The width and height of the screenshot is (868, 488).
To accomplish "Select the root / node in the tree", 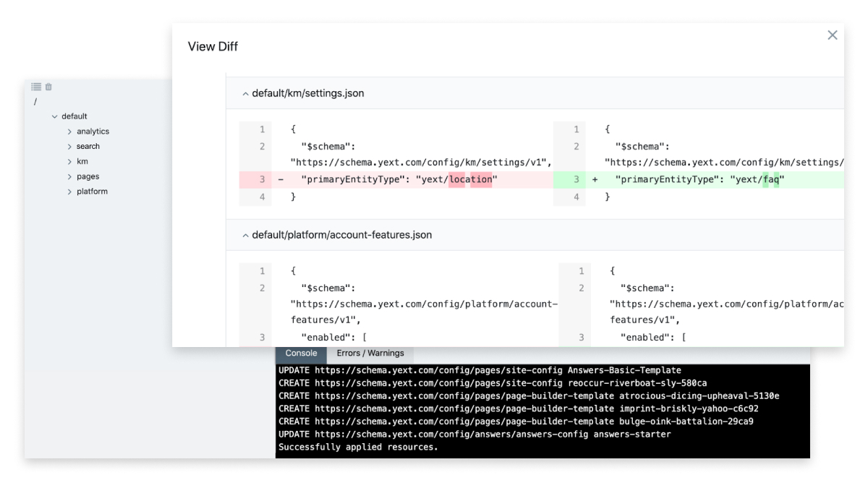I will point(35,101).
